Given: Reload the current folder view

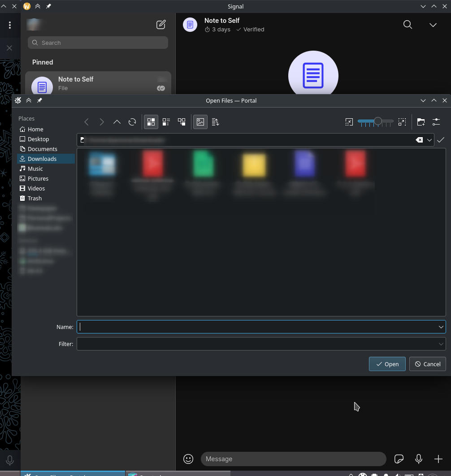Looking at the screenshot, I should (x=132, y=121).
